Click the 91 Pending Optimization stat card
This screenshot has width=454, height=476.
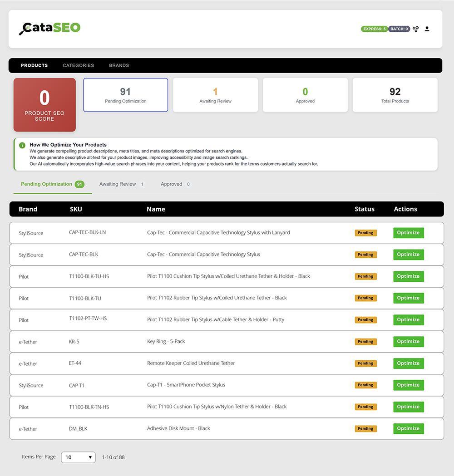[126, 95]
